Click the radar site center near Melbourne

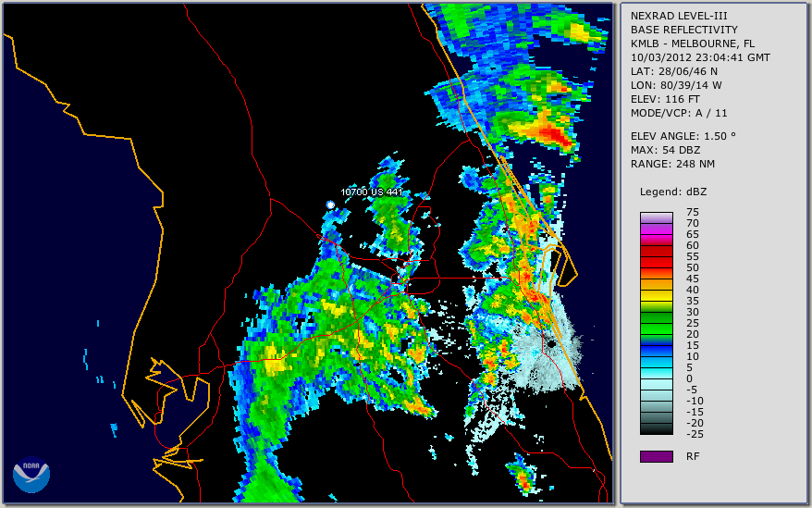[552, 343]
